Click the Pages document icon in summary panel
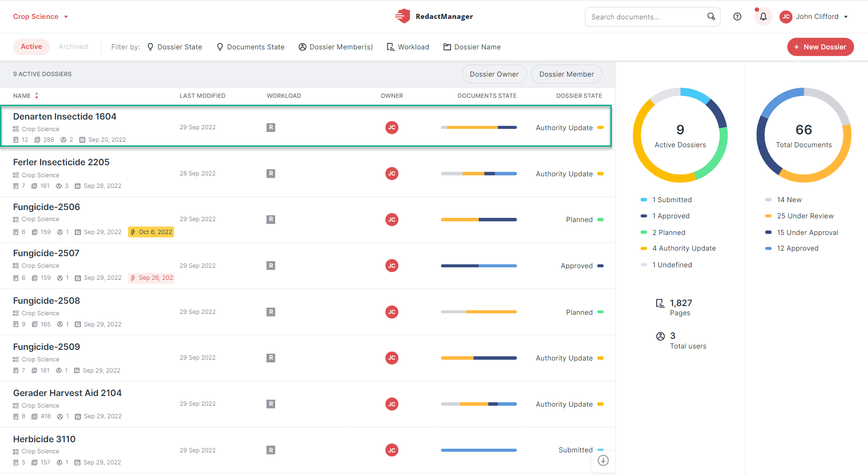This screenshot has width=868, height=475. (660, 303)
